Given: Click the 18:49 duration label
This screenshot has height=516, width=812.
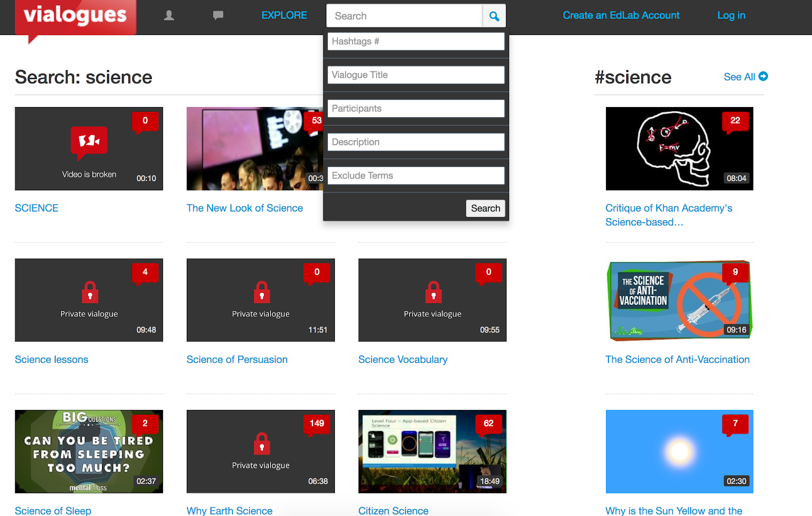Looking at the screenshot, I should pyautogui.click(x=490, y=481).
